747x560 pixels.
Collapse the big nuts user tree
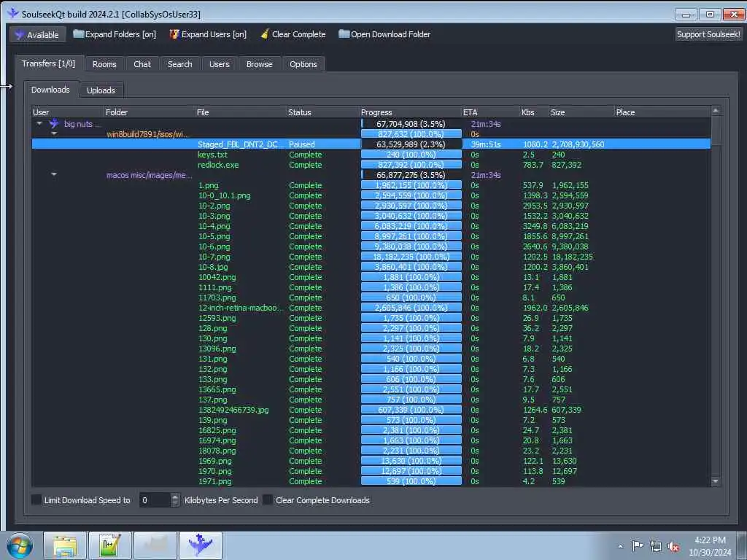tap(39, 123)
